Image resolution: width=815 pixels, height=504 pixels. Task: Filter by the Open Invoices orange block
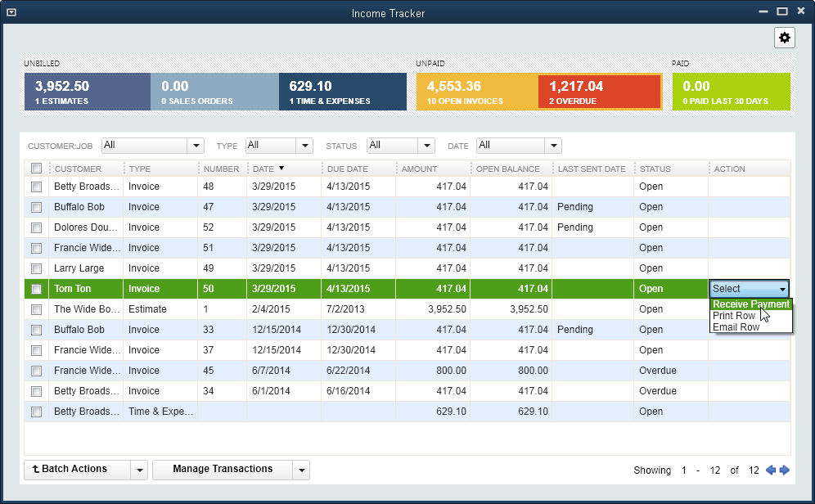click(x=477, y=92)
